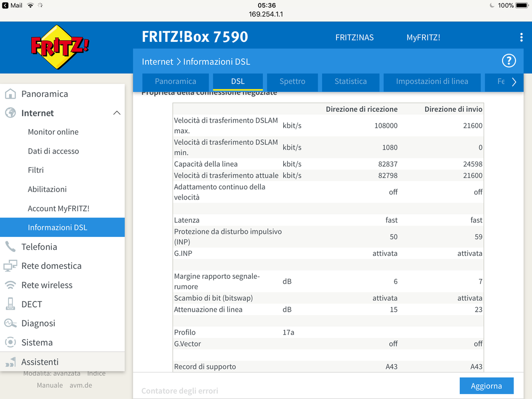Click the 82837 line capacity value
This screenshot has width=532, height=399.
(x=388, y=164)
